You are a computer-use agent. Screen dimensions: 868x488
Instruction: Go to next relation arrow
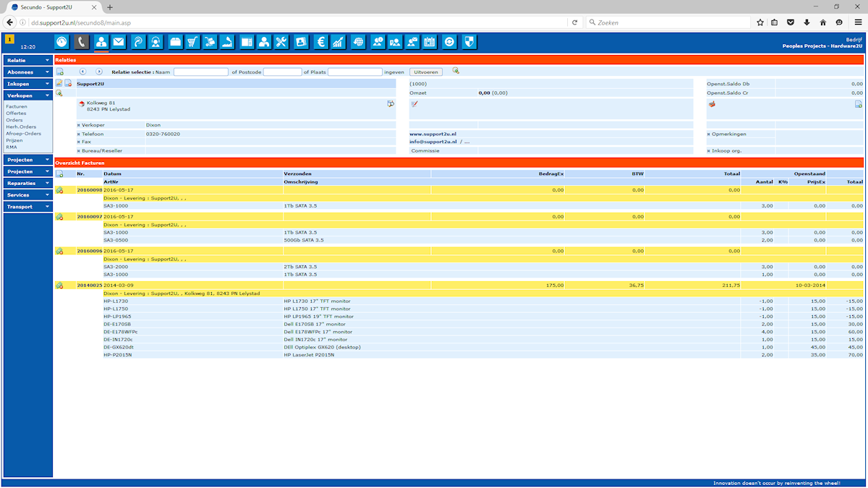pos(99,72)
